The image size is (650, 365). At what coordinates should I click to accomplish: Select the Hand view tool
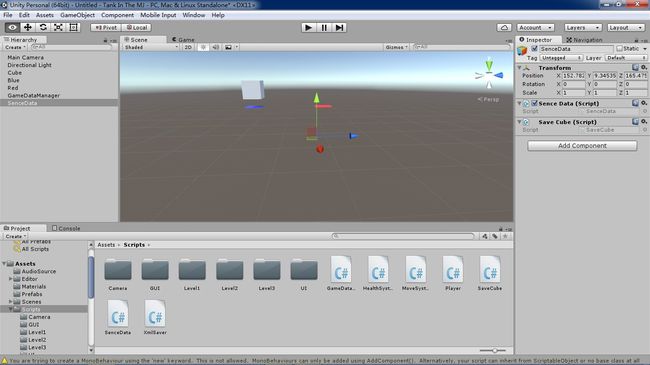point(12,27)
